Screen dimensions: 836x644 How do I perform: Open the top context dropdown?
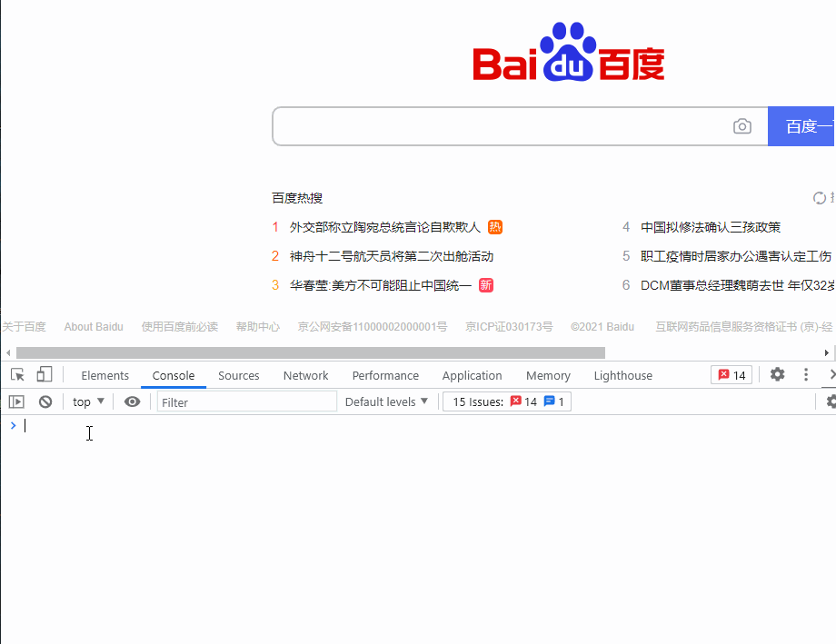click(88, 401)
